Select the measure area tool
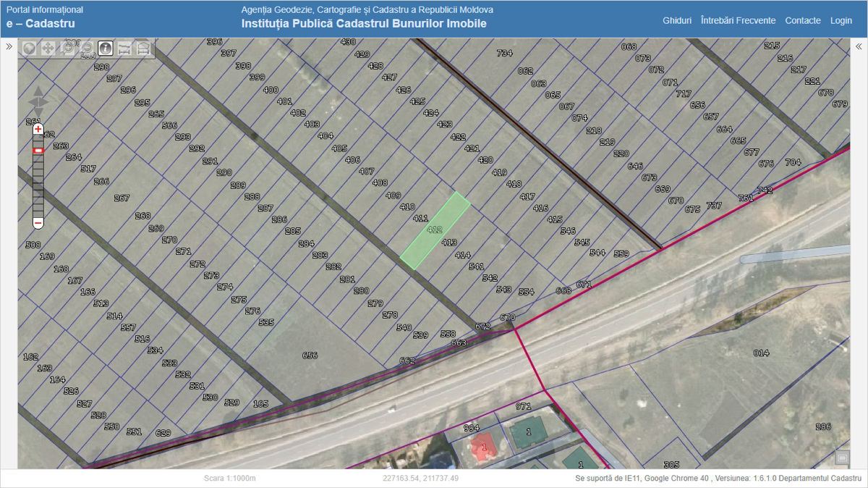Image resolution: width=868 pixels, height=488 pixels. tap(144, 49)
